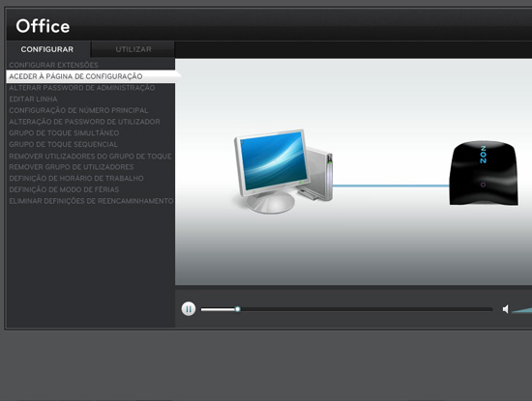532x401 pixels.
Task: Switch to the UTILIZAR tab
Action: [133, 49]
